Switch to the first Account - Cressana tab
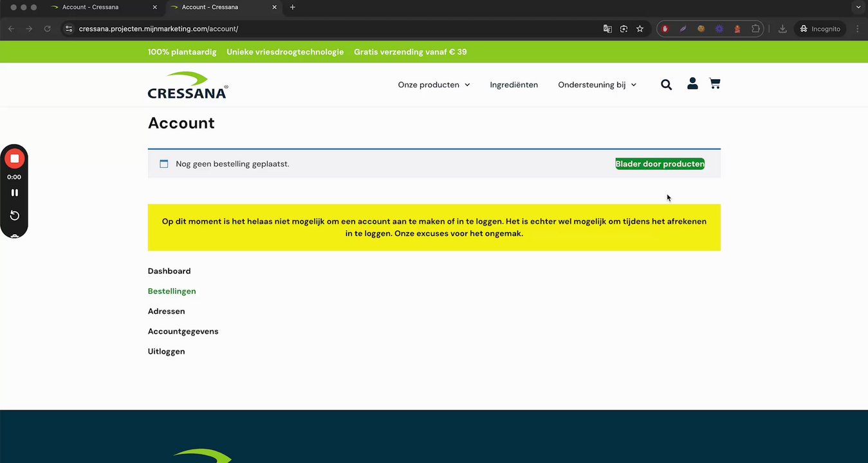The image size is (868, 463). (102, 7)
